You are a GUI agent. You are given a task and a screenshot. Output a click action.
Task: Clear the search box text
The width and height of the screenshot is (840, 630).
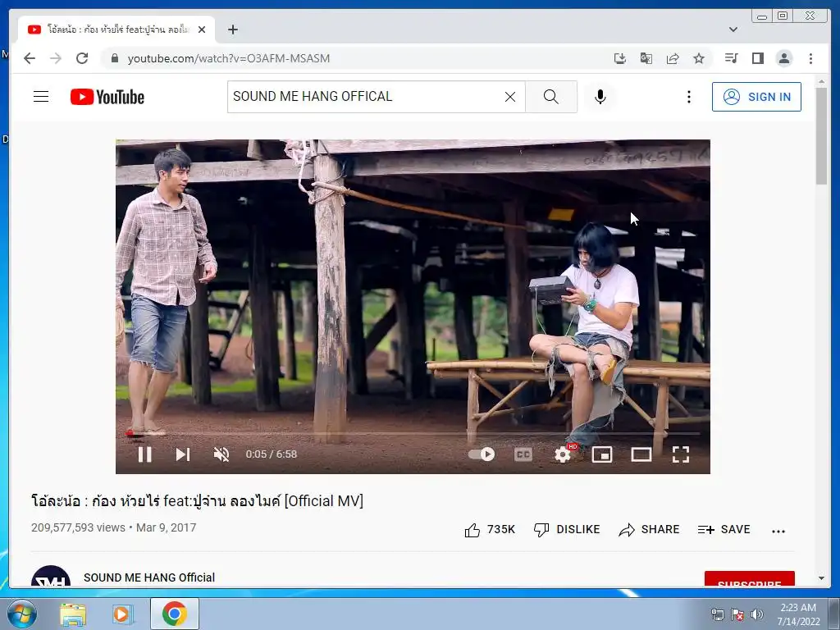(510, 97)
